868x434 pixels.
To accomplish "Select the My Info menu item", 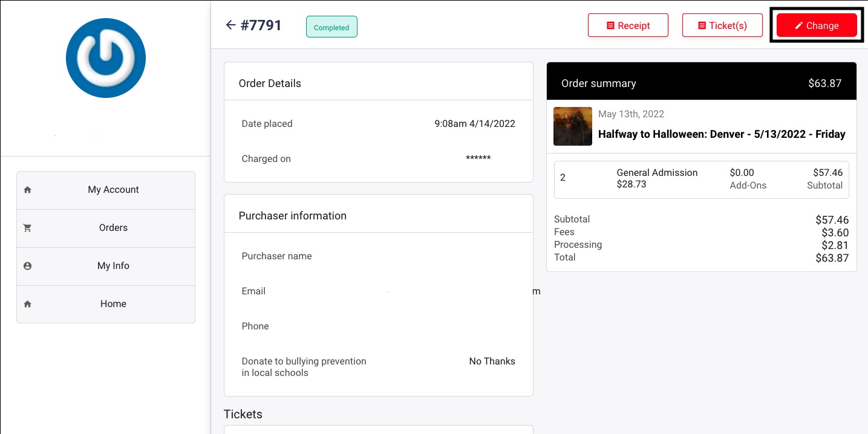I will [x=113, y=266].
